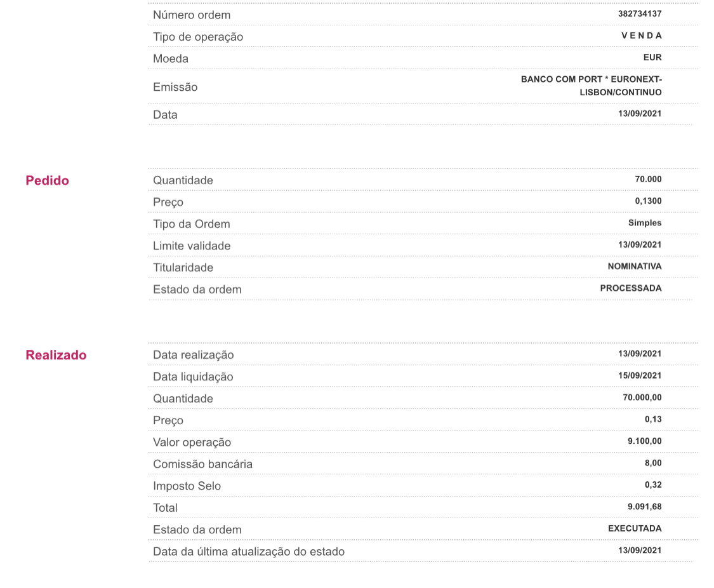
Task: Select the Imposto Selo value 0,32
Action: [653, 485]
